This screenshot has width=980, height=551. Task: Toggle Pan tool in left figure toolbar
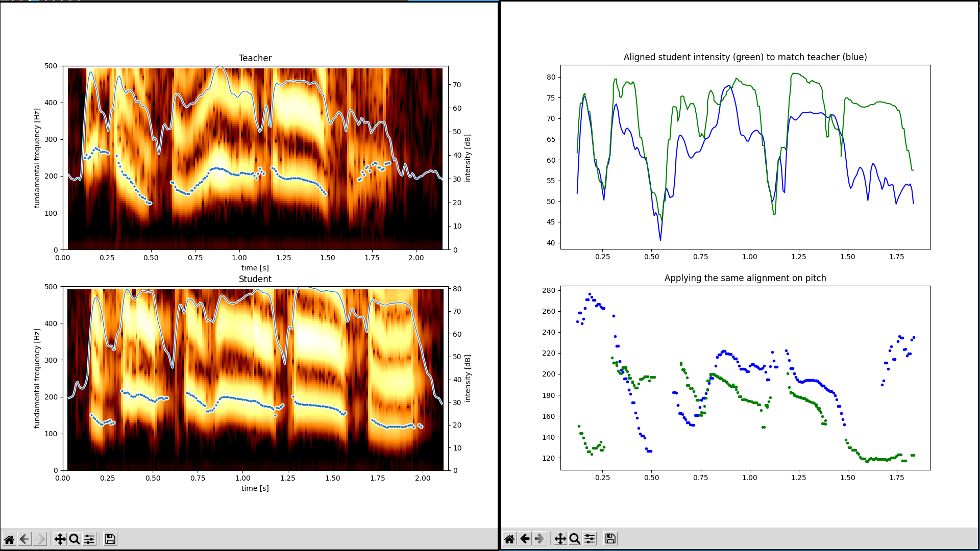(x=60, y=539)
